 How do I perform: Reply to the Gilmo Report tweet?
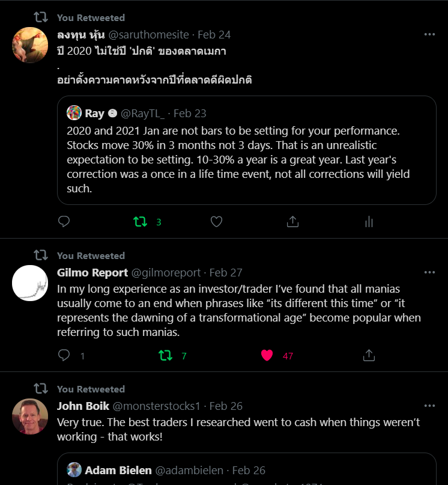(x=64, y=355)
